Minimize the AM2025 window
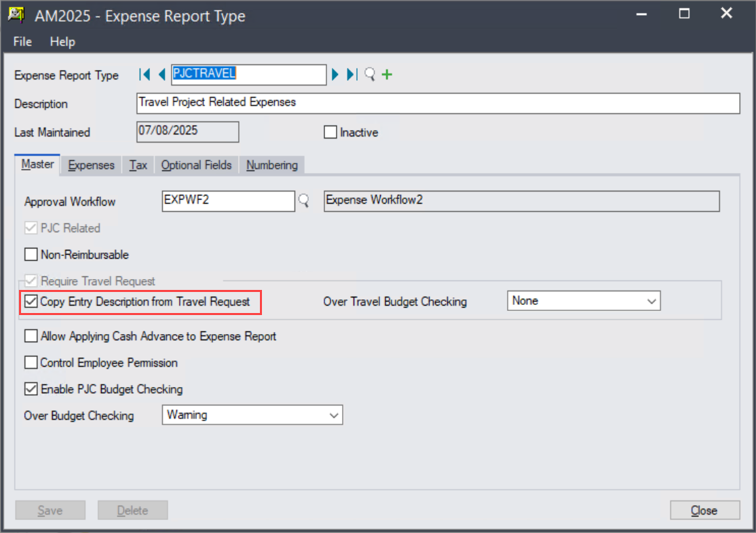The width and height of the screenshot is (756, 533). click(641, 14)
